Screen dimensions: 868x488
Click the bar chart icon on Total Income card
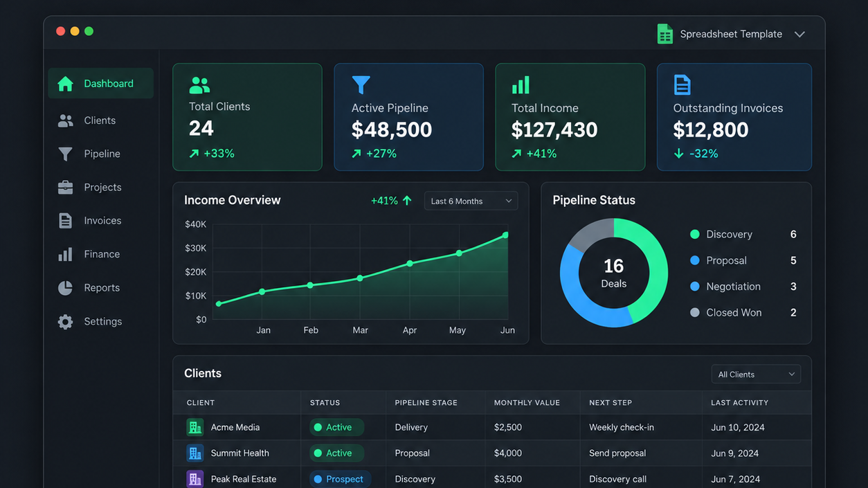521,85
